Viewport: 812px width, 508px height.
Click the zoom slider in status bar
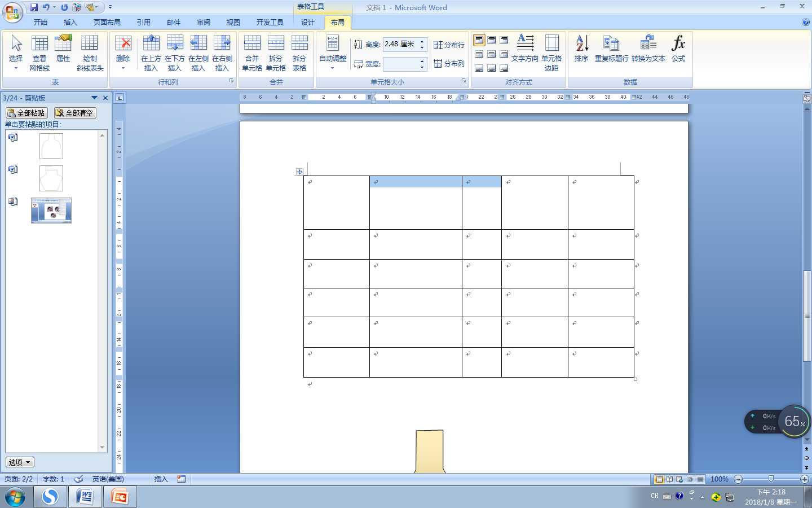pyautogui.click(x=771, y=479)
